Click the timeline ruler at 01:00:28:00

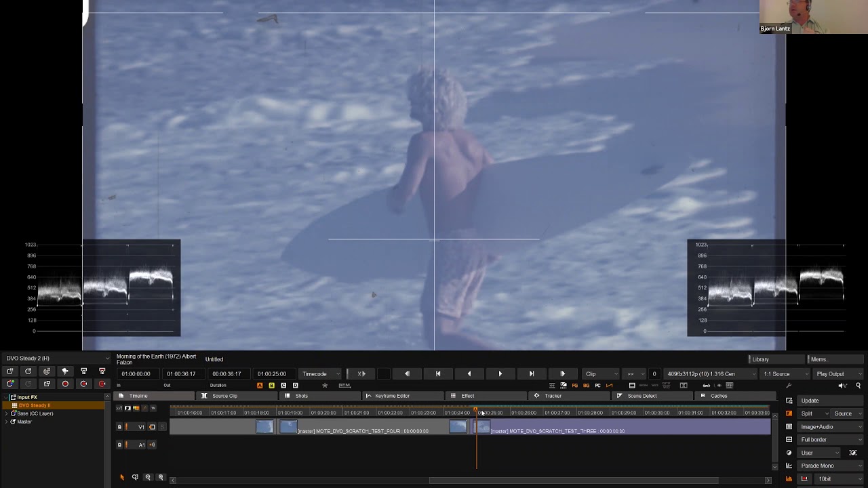click(591, 413)
